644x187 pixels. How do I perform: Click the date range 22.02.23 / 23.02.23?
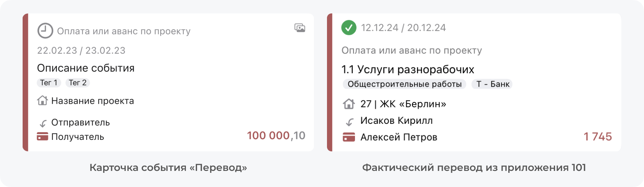81,51
